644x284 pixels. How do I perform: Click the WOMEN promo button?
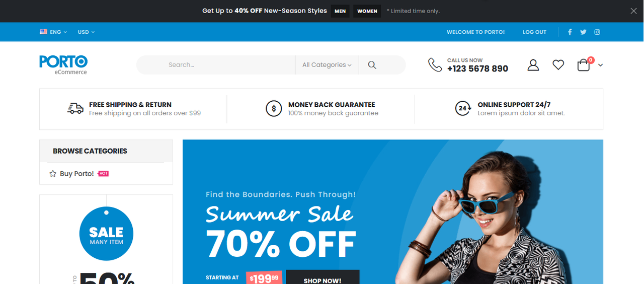[x=367, y=11]
